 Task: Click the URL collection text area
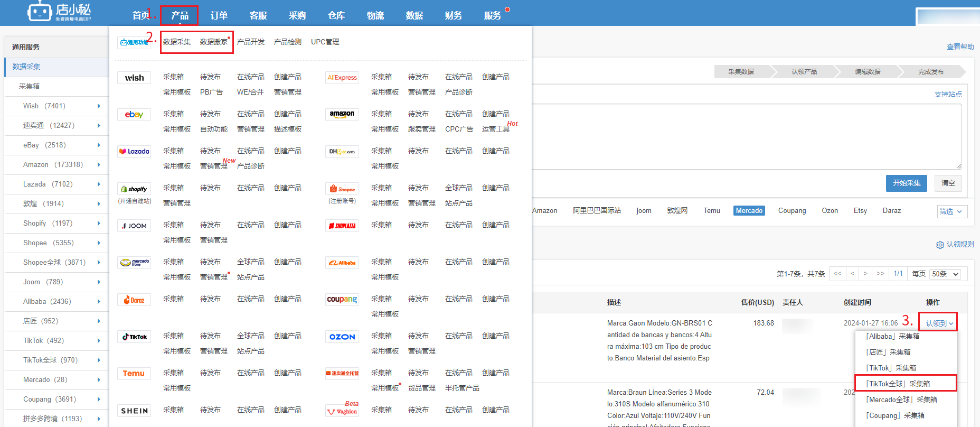click(747, 136)
